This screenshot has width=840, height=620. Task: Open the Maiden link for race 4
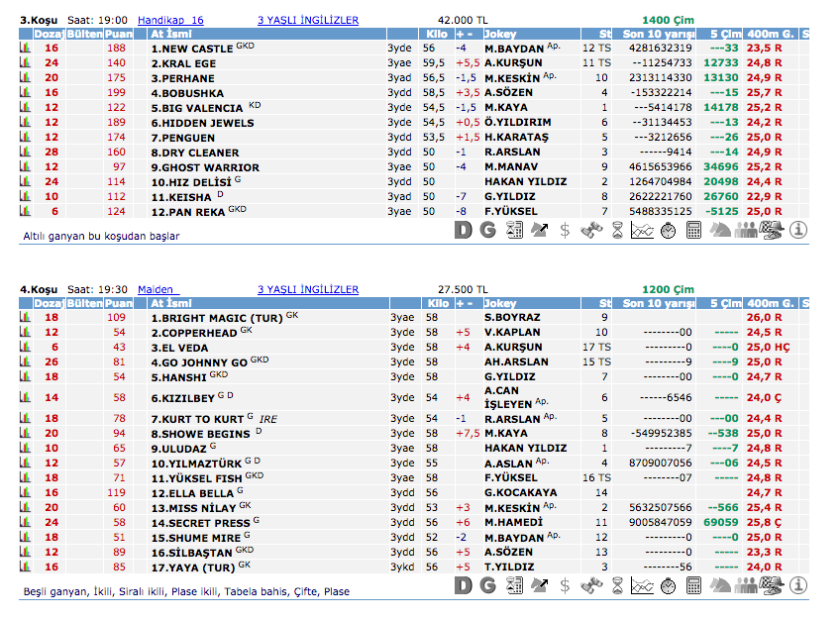156,289
